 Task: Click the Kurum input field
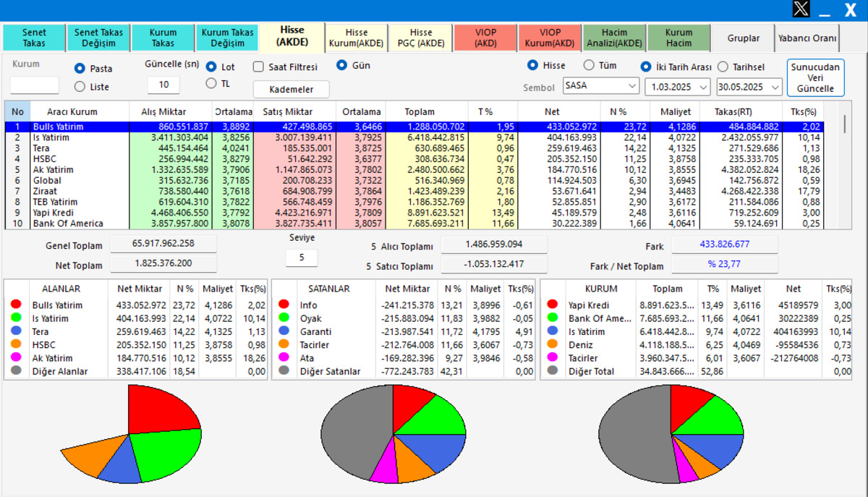(35, 85)
